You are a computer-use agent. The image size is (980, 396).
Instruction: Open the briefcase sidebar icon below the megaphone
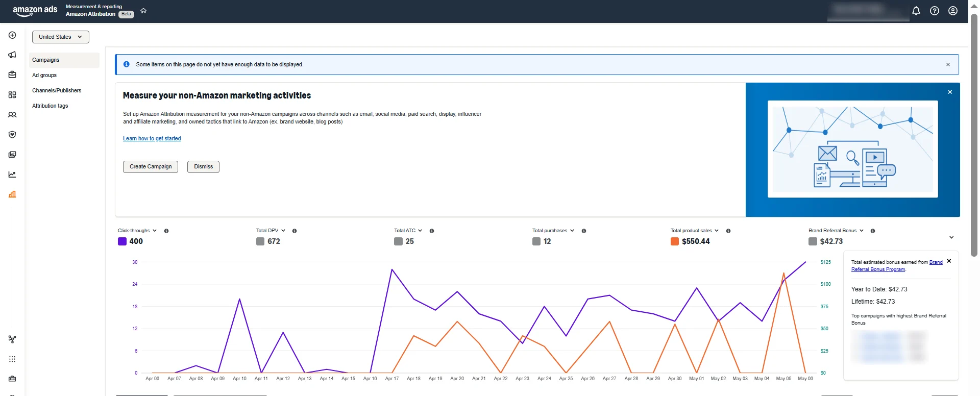click(12, 75)
